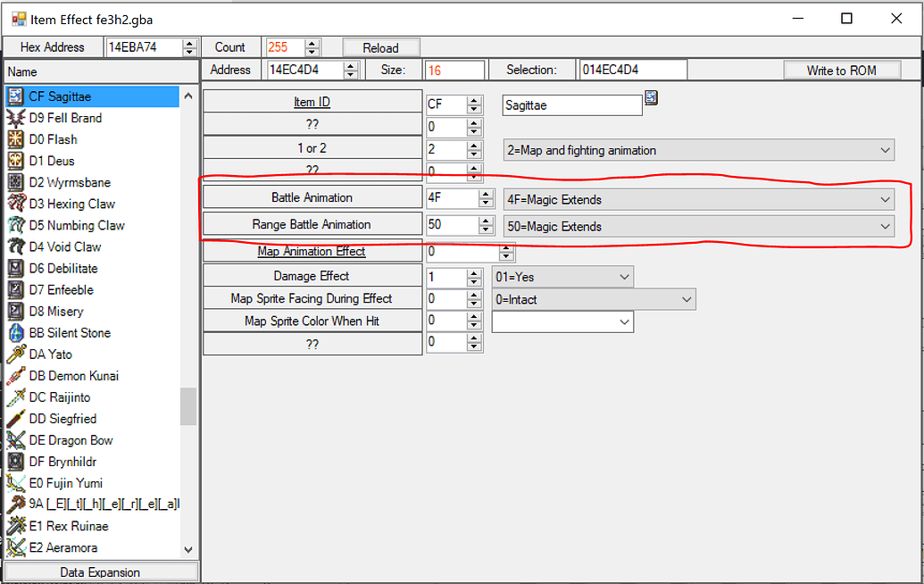Click the D3 Hexing Claw icon
924x584 pixels.
coord(18,204)
